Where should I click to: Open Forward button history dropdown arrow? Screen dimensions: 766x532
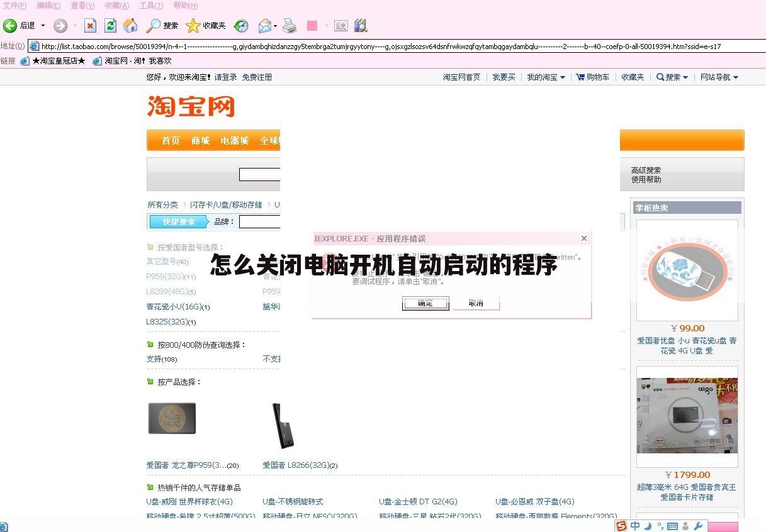click(x=75, y=26)
